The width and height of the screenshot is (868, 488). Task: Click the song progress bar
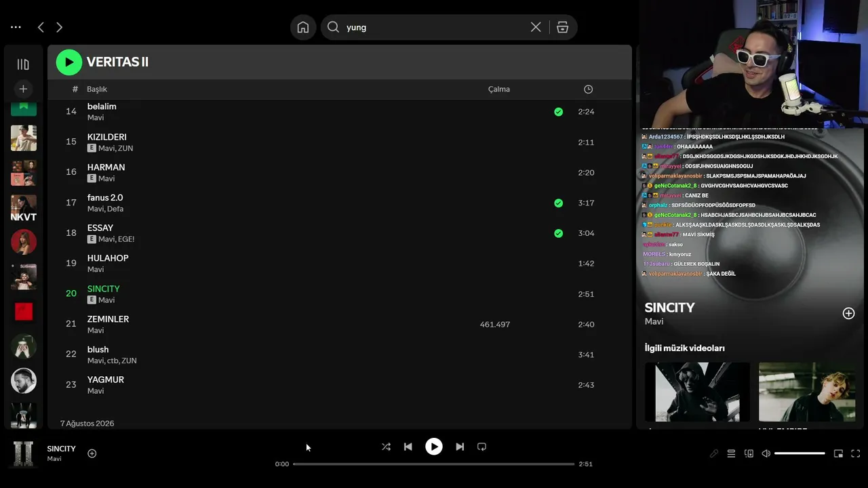434,464
